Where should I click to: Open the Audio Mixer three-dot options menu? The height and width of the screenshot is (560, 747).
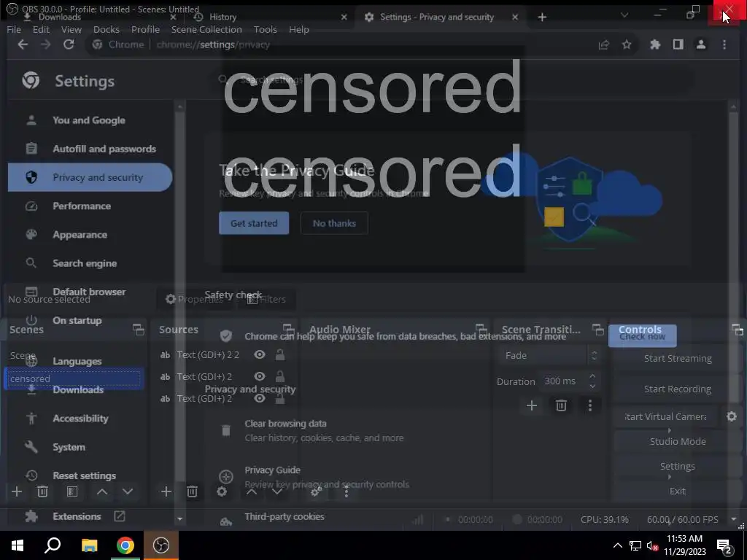[347, 491]
